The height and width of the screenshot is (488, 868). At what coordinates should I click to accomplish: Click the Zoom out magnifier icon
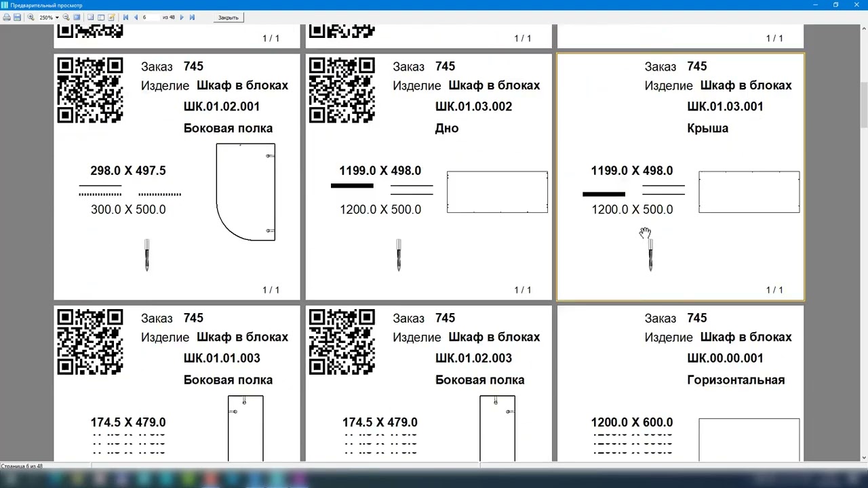[x=66, y=18]
